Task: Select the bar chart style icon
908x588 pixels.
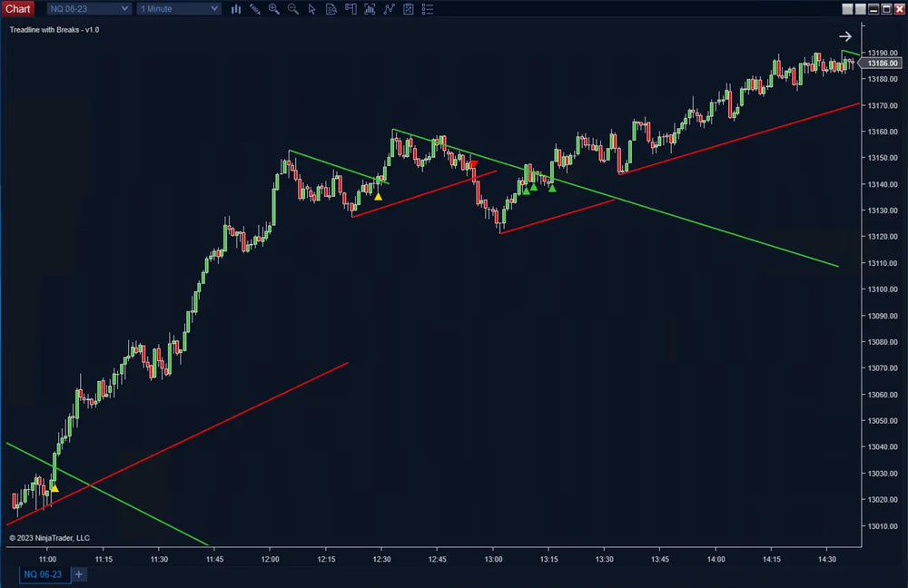Action: (236, 9)
